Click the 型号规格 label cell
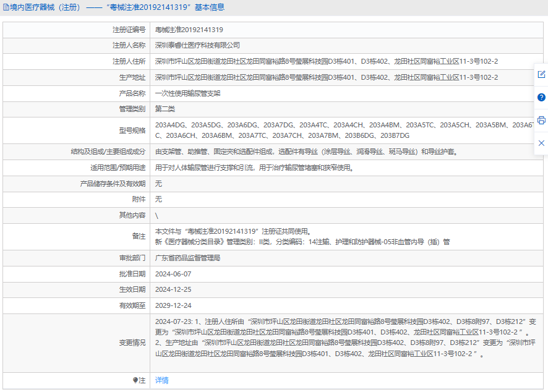This screenshot has height=392, width=548. (x=77, y=130)
